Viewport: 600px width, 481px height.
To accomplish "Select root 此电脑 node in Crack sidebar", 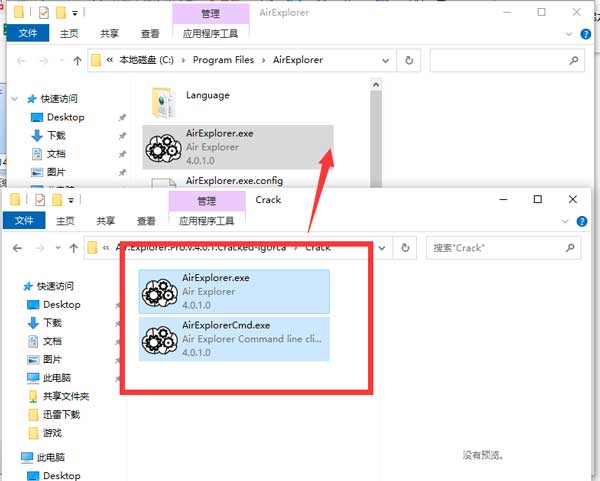I will point(43,457).
